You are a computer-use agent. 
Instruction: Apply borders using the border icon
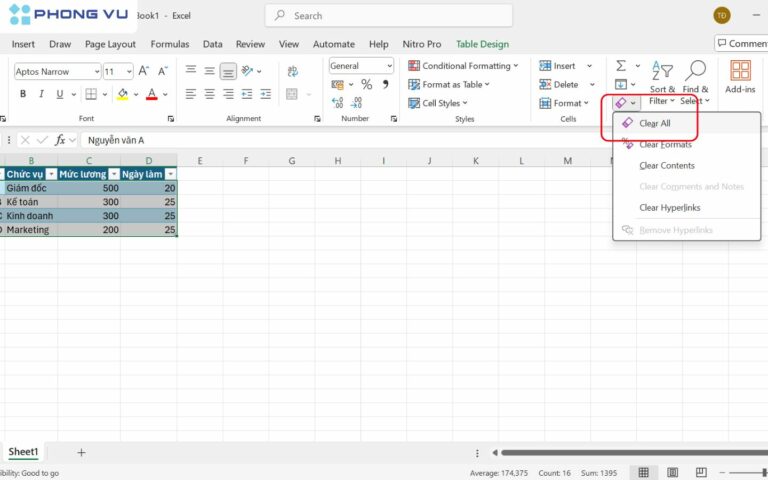(91, 94)
